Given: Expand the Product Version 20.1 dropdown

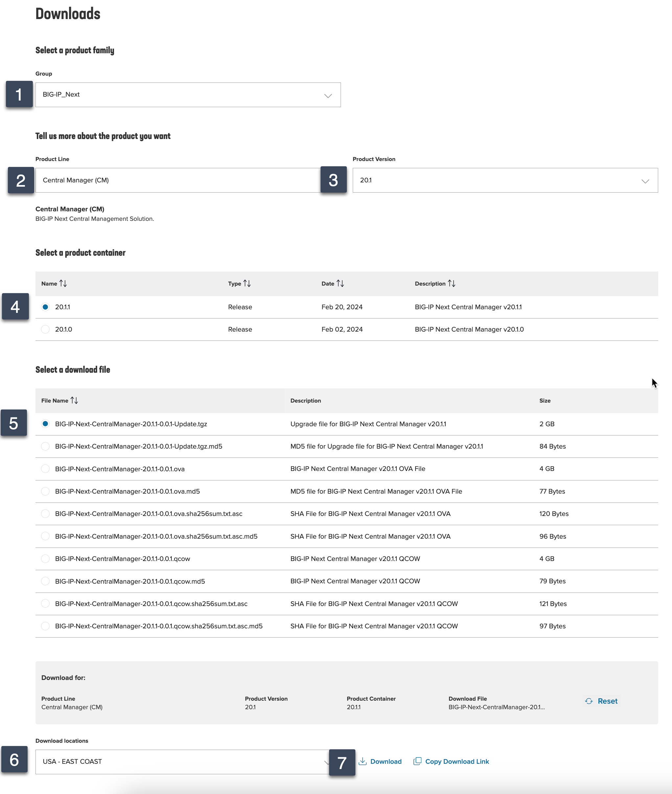Looking at the screenshot, I should pyautogui.click(x=505, y=180).
